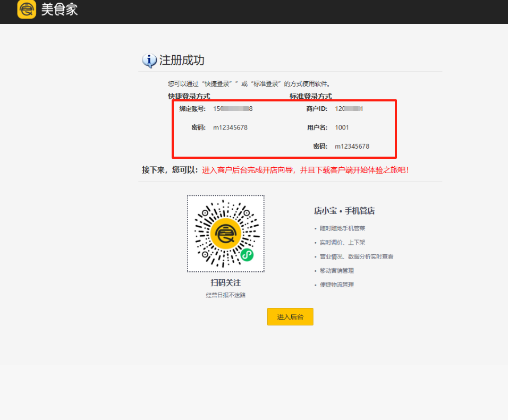Click the 注册成功 heading
Viewport: 508px width, 420px height.
tap(182, 61)
